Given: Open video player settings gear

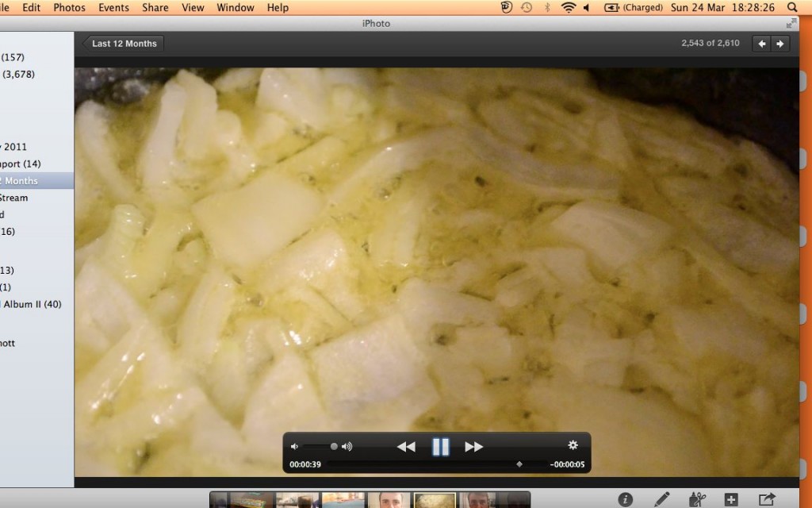Looking at the screenshot, I should tap(573, 444).
